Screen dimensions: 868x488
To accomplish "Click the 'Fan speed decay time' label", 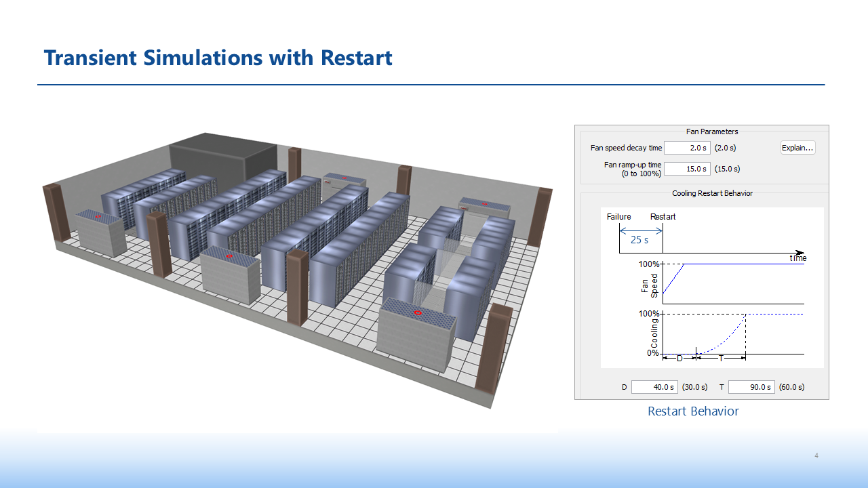I will tap(626, 148).
